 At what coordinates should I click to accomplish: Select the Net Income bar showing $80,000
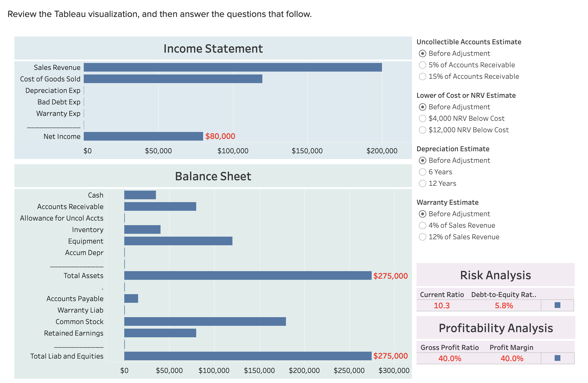pos(144,136)
